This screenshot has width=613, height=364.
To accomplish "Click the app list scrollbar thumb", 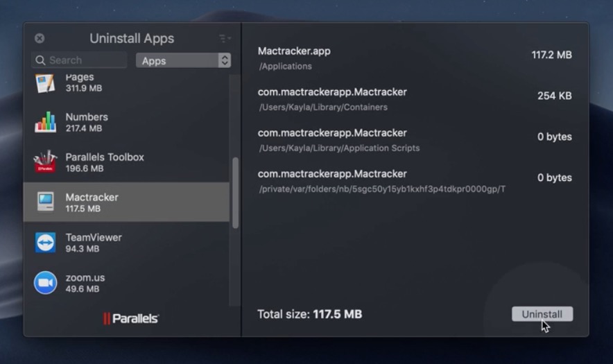I will [235, 193].
